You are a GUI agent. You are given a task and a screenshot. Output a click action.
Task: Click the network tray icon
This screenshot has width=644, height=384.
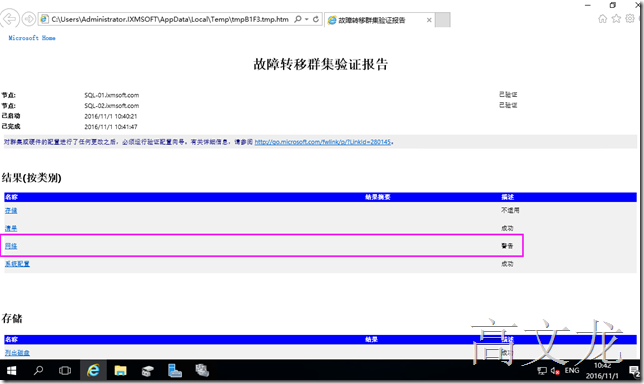click(542, 371)
